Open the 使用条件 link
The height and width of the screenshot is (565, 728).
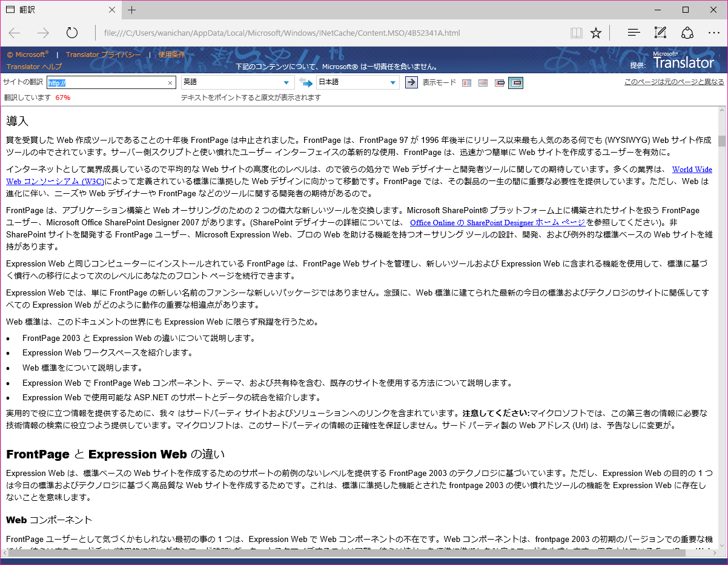(172, 55)
